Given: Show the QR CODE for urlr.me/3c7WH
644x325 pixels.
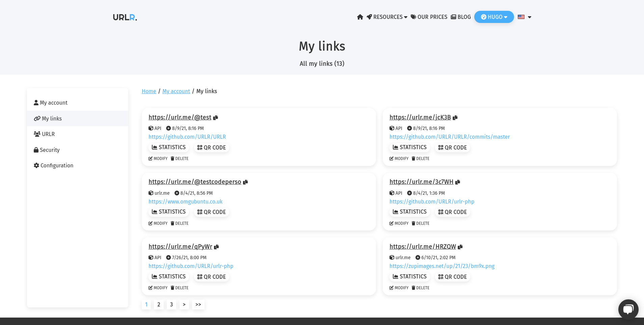Looking at the screenshot, I should coord(452,212).
